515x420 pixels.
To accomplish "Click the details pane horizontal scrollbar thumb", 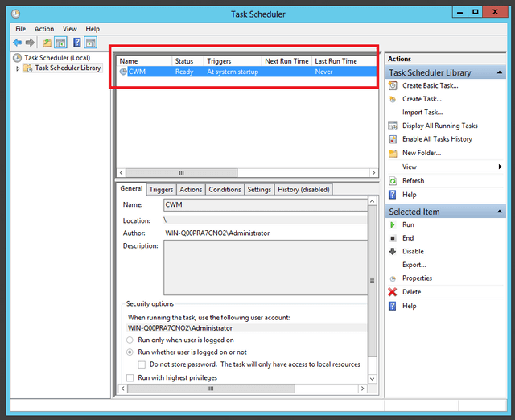I will [211, 389].
